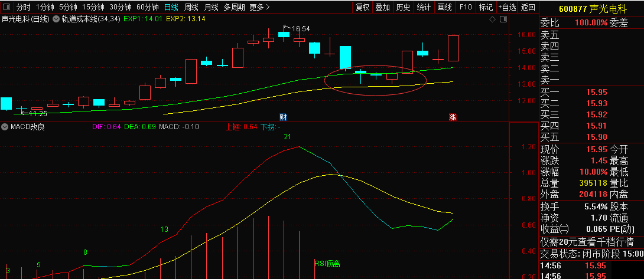The height and width of the screenshot is (279, 644).
Task: Click the 复权 adjustment button
Action: (x=362, y=7)
